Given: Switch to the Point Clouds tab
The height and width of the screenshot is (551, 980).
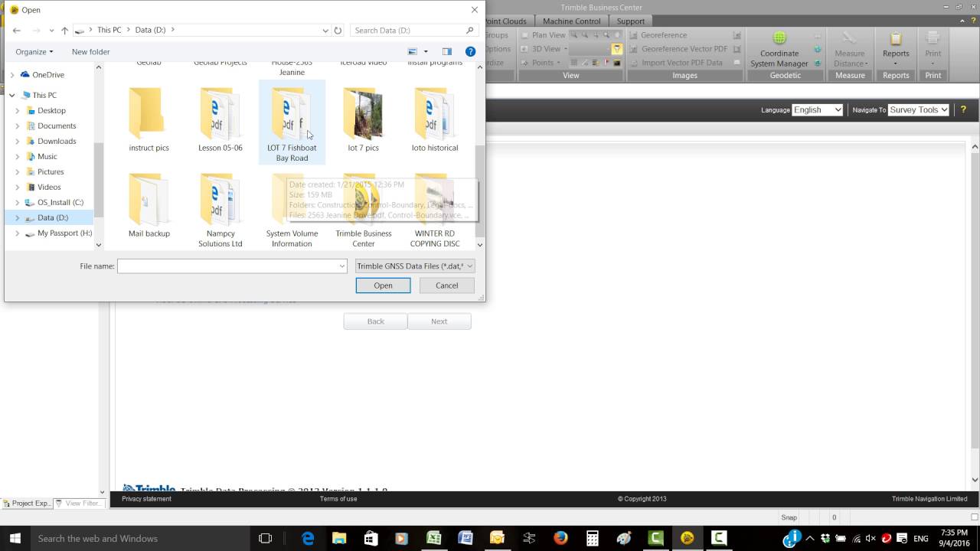Looking at the screenshot, I should pos(505,21).
